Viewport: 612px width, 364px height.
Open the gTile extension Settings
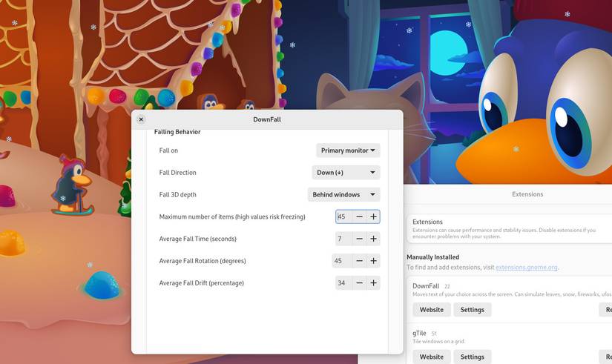pos(473,357)
